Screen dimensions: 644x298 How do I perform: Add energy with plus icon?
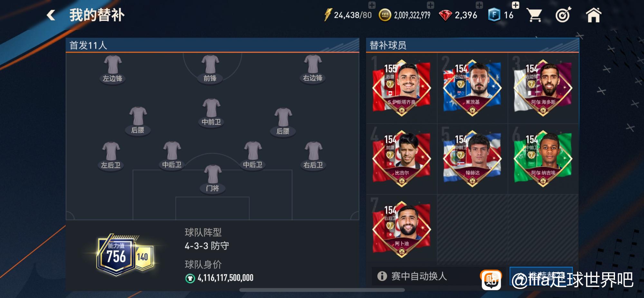tap(372, 5)
